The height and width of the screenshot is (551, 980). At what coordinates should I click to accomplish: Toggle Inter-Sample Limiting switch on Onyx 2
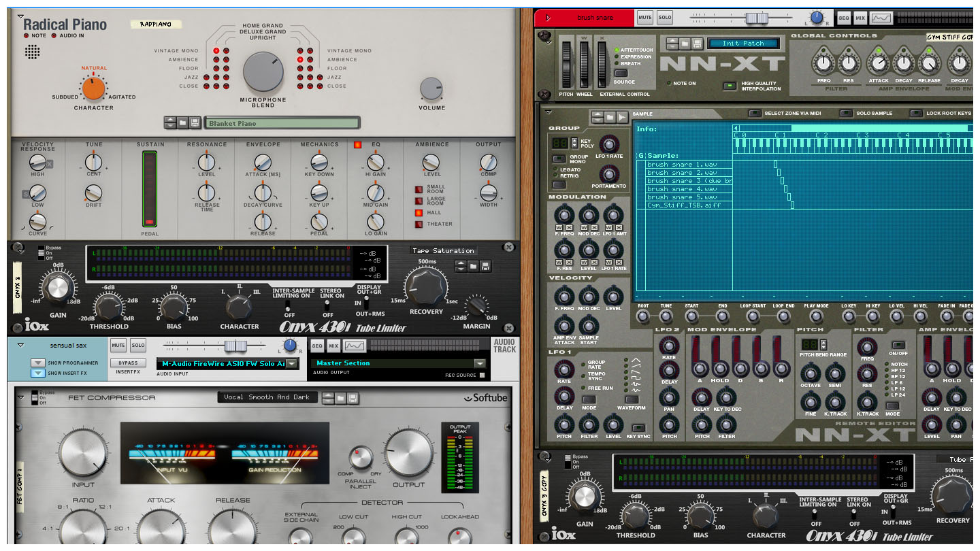289,305
